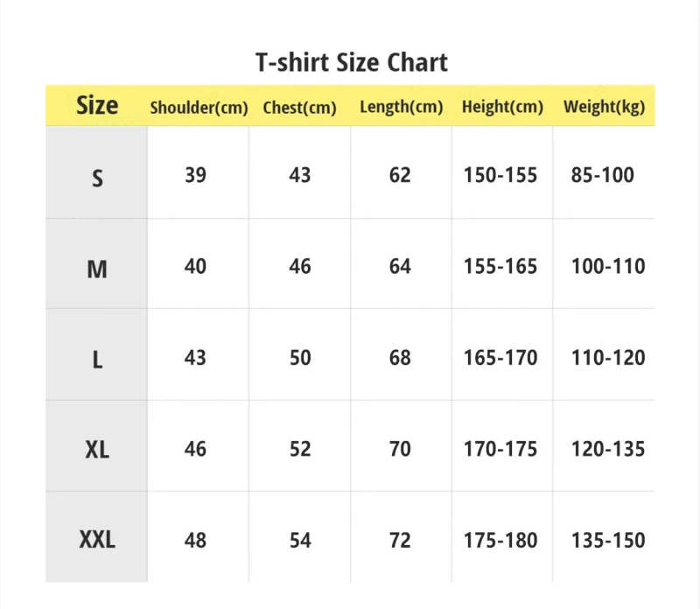Viewport: 700px width, 609px height.
Task: Click the 100-110 weight cell
Action: [x=607, y=266]
